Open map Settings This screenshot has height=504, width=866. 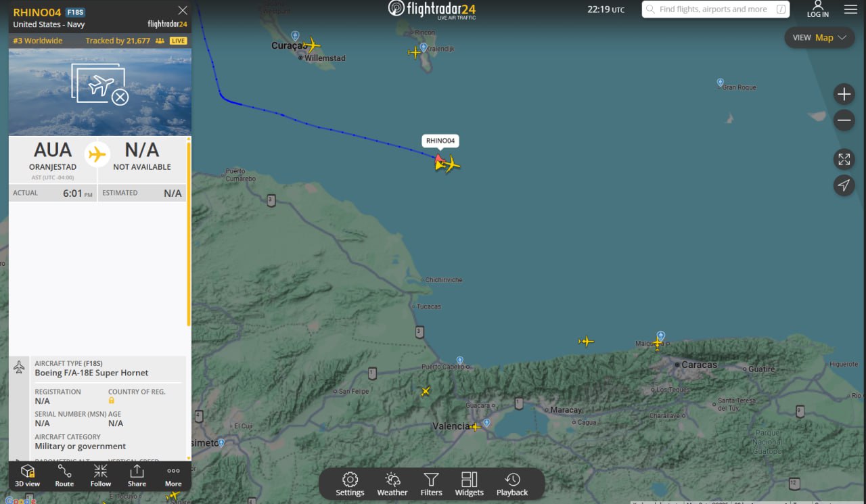point(350,484)
